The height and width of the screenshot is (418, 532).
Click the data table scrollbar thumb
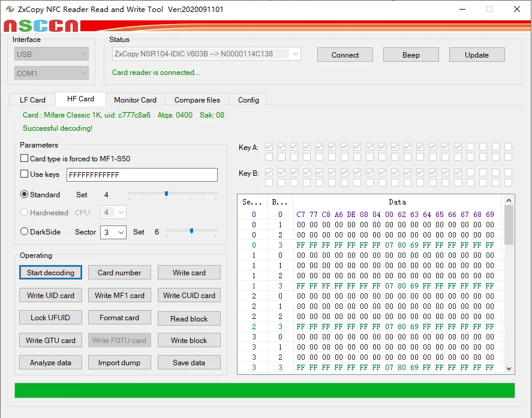click(x=509, y=225)
